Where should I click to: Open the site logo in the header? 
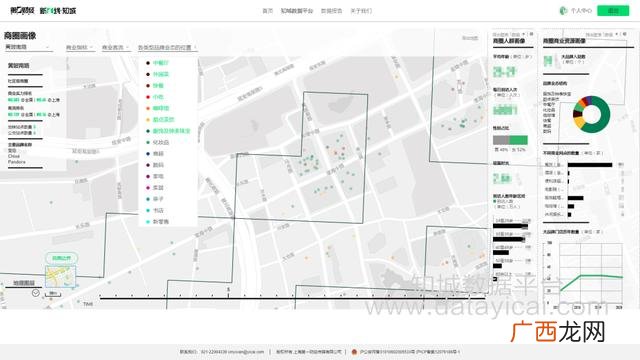[43, 11]
